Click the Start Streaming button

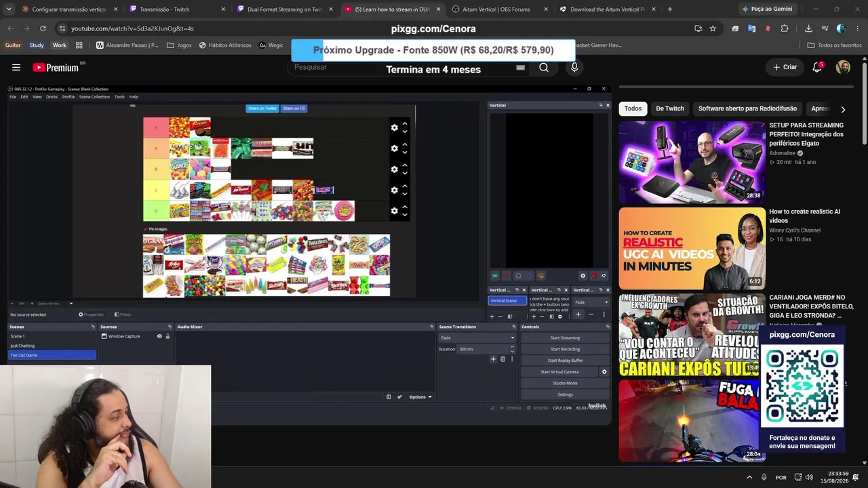pyautogui.click(x=565, y=338)
